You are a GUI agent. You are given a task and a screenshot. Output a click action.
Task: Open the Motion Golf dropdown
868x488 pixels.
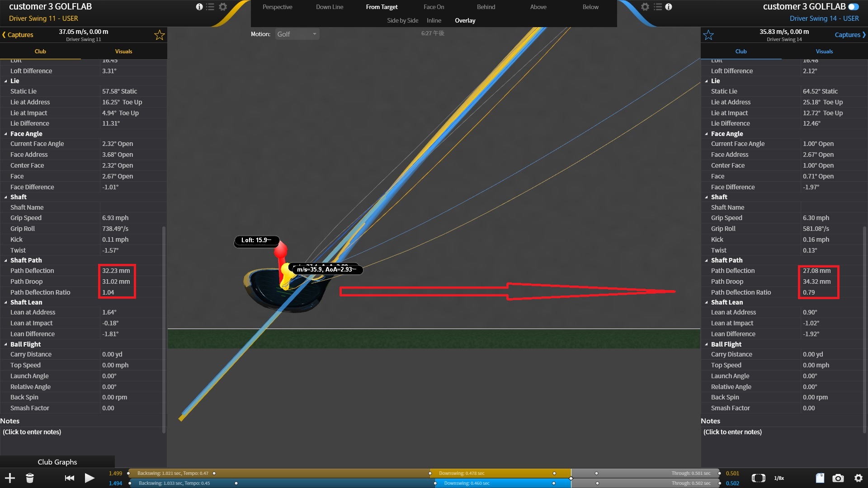pos(297,34)
